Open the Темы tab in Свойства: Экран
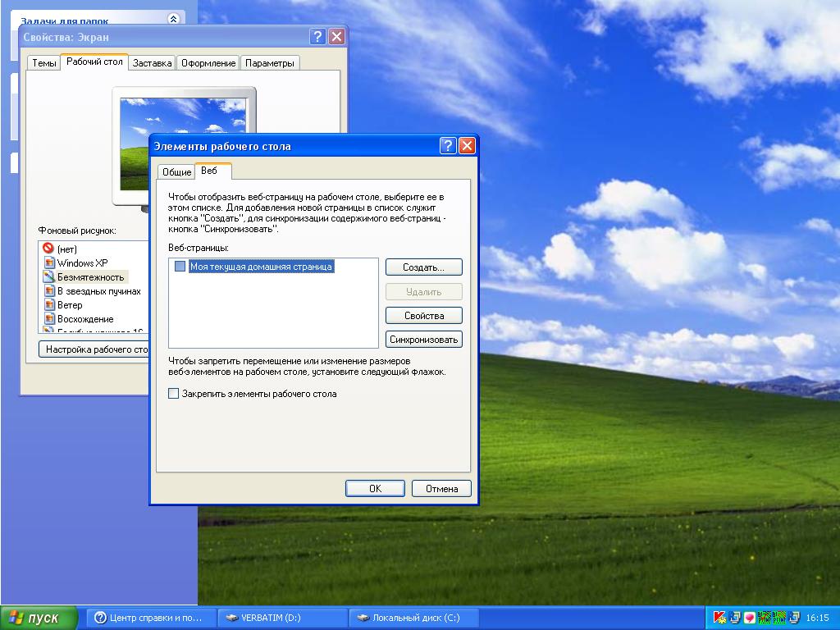This screenshot has height=630, width=840. coord(44,63)
